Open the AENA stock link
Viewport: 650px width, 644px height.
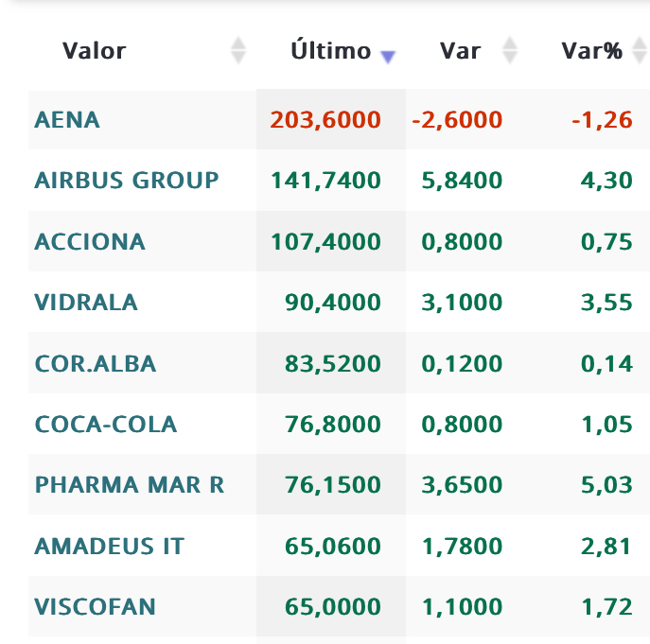tap(67, 120)
